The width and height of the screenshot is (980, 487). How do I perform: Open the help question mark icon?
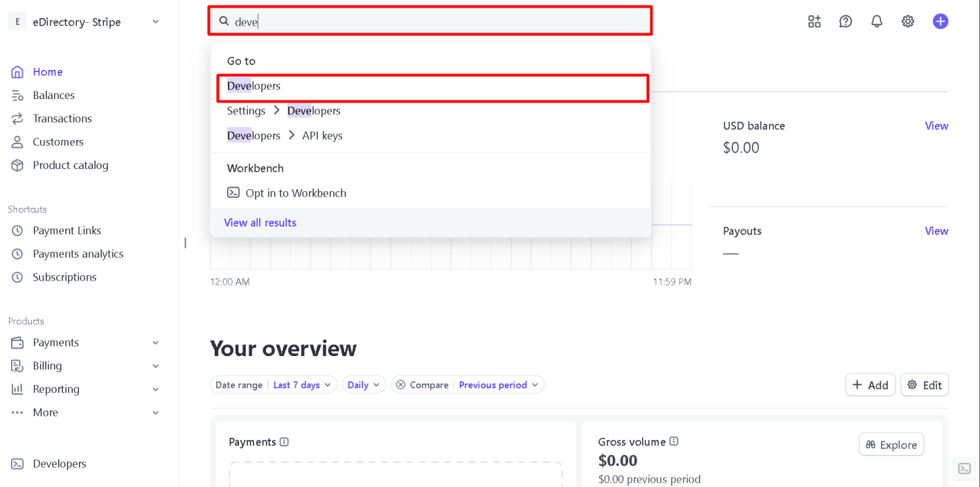(846, 21)
